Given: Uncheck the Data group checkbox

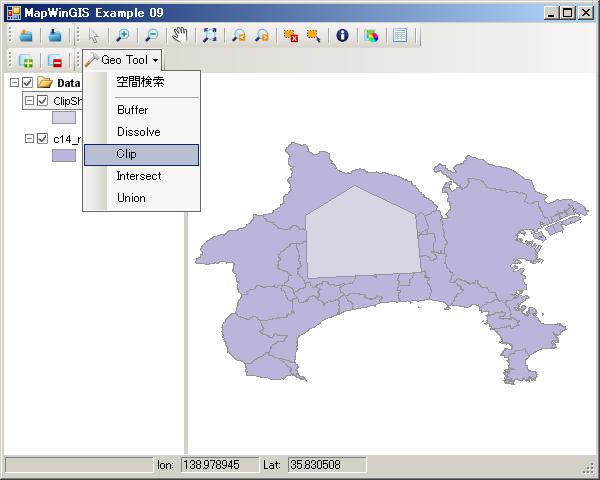Looking at the screenshot, I should 28,83.
